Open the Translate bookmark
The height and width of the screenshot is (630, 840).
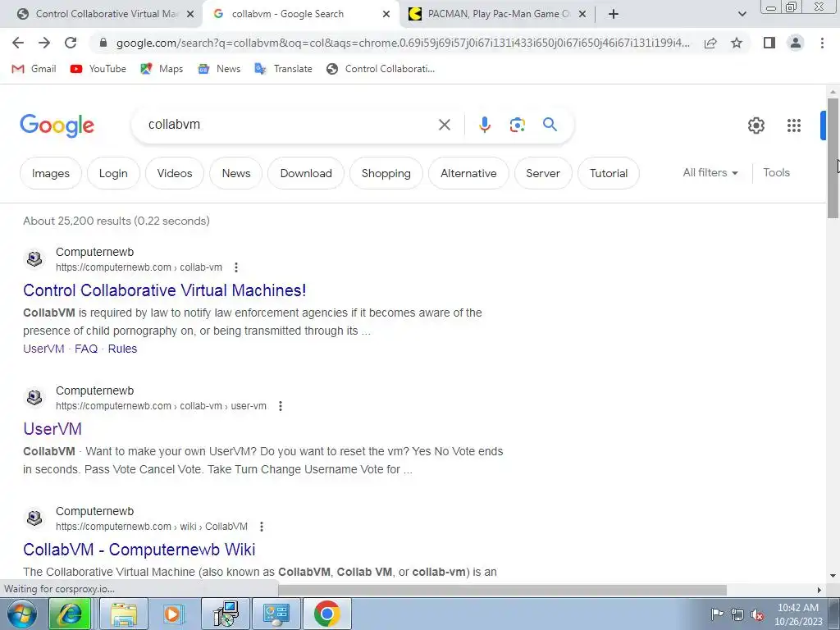click(283, 69)
